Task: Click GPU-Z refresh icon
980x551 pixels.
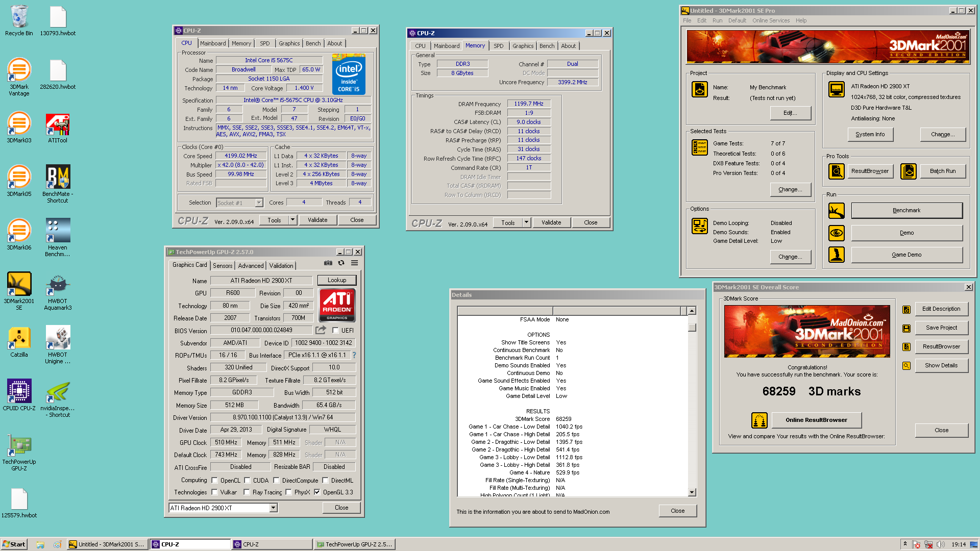Action: pos(341,263)
